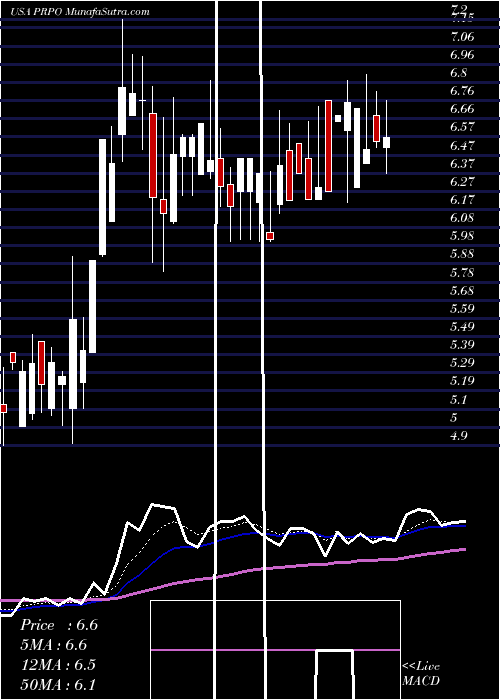Select the 6.96 price level label
The image size is (500, 700).
[x=462, y=54]
